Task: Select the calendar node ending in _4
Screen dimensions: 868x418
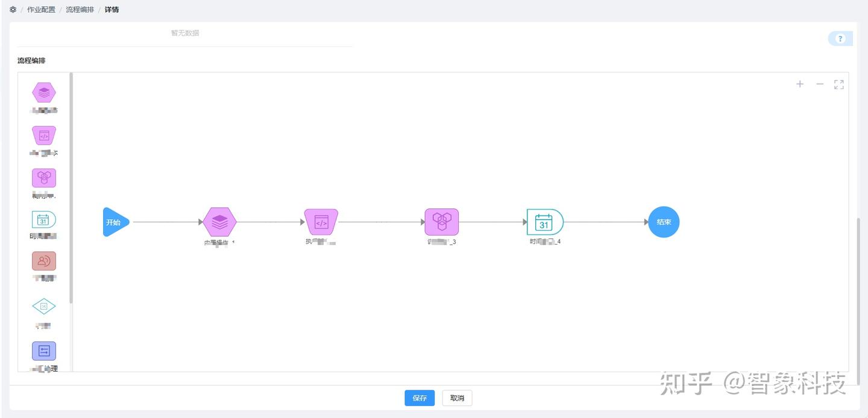Action: point(544,222)
